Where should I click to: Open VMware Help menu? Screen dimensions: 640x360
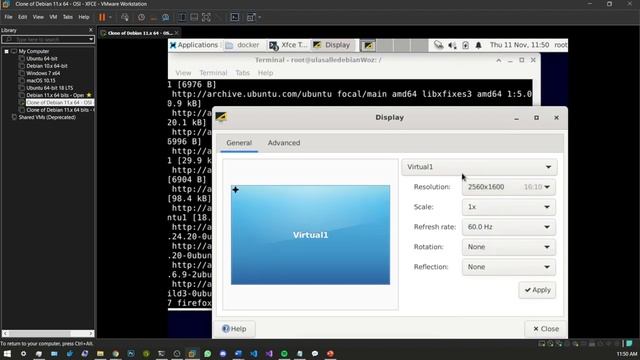click(x=84, y=17)
